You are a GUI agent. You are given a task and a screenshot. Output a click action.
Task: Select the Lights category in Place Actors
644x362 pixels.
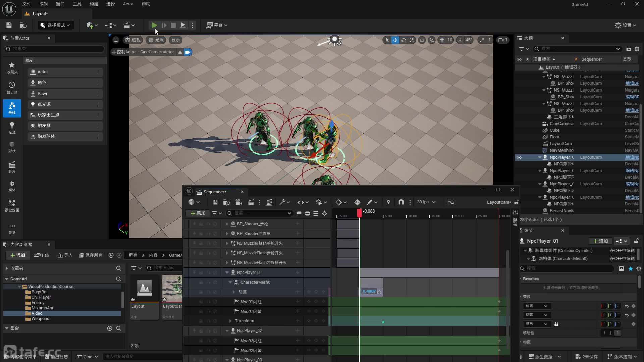click(12, 128)
